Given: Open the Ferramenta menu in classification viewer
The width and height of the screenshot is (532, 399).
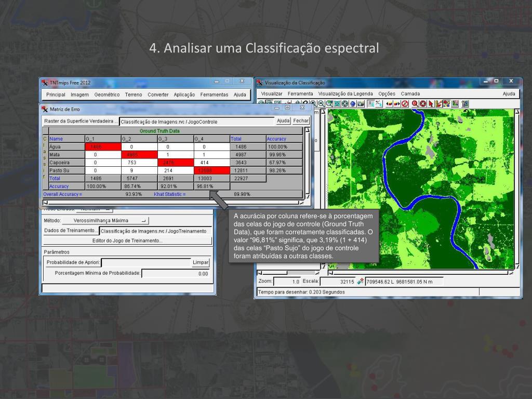Looking at the screenshot, I should (x=300, y=94).
